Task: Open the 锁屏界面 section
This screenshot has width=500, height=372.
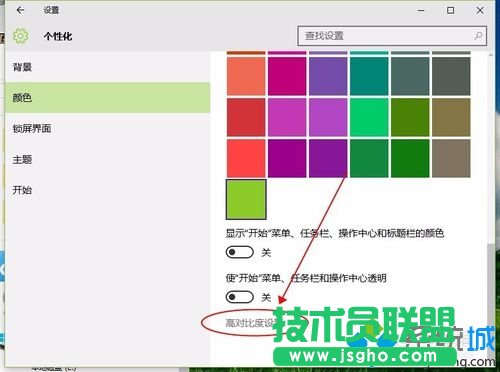Action: tap(107, 128)
